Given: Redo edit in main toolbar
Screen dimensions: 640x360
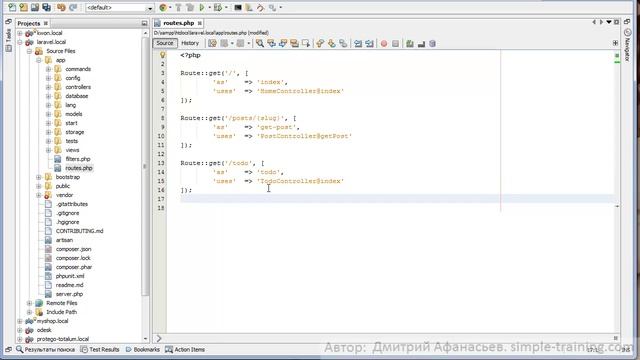Looking at the screenshot, I should [73, 7].
